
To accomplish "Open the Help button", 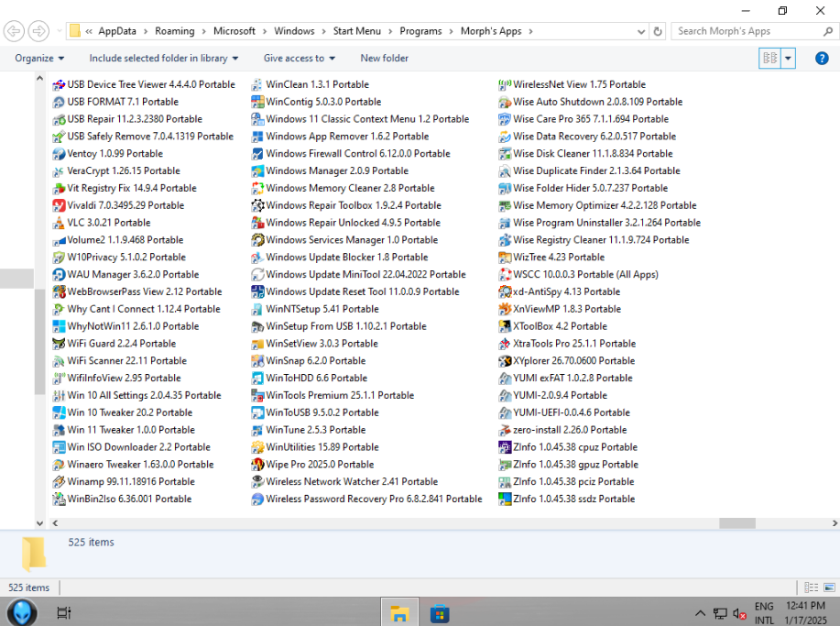I will pos(822,59).
